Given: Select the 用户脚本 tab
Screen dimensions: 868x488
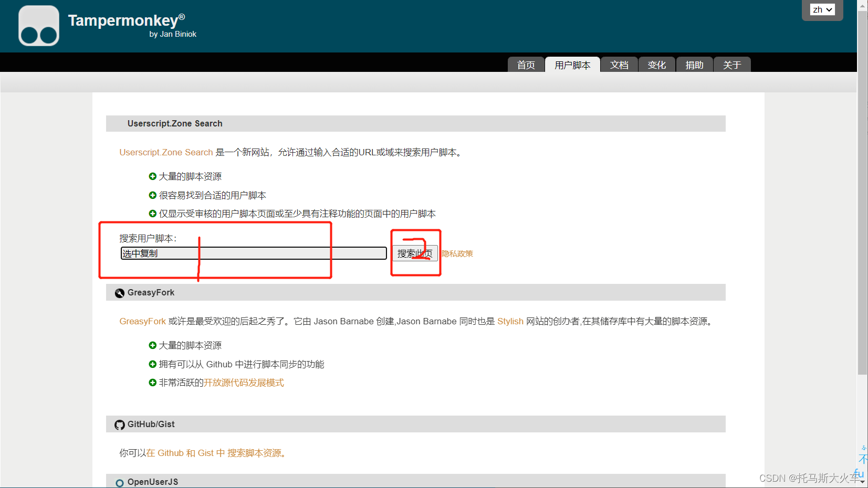Looking at the screenshot, I should point(572,65).
